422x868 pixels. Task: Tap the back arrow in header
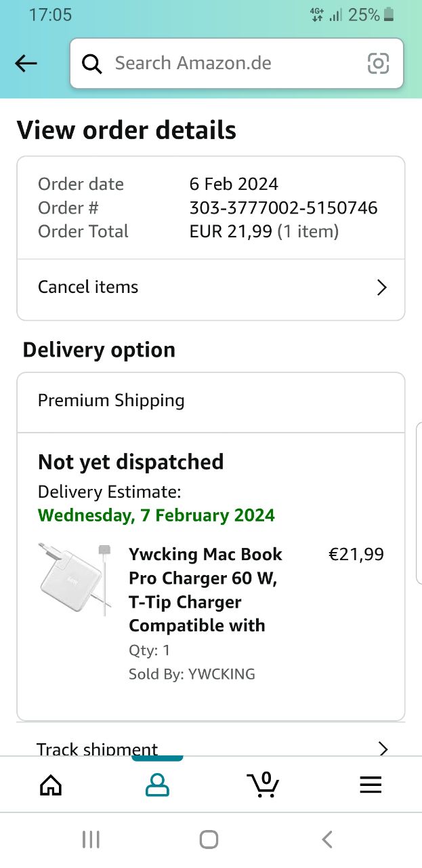point(26,64)
